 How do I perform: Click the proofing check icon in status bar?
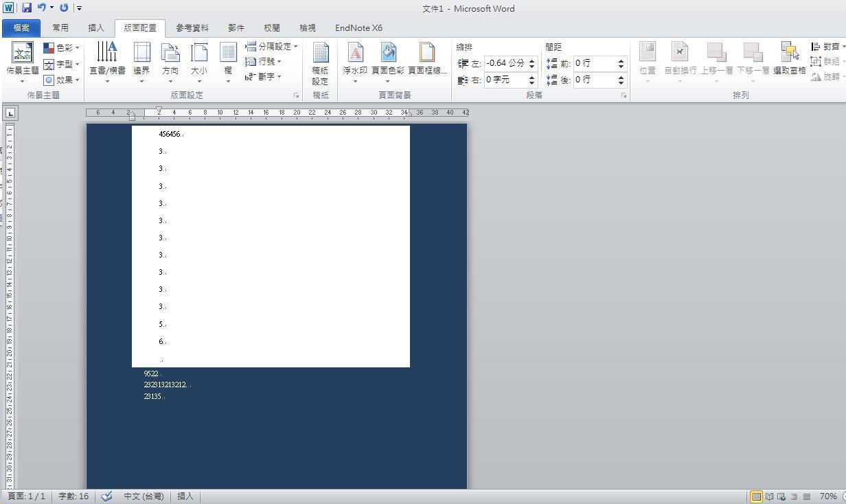pos(106,496)
